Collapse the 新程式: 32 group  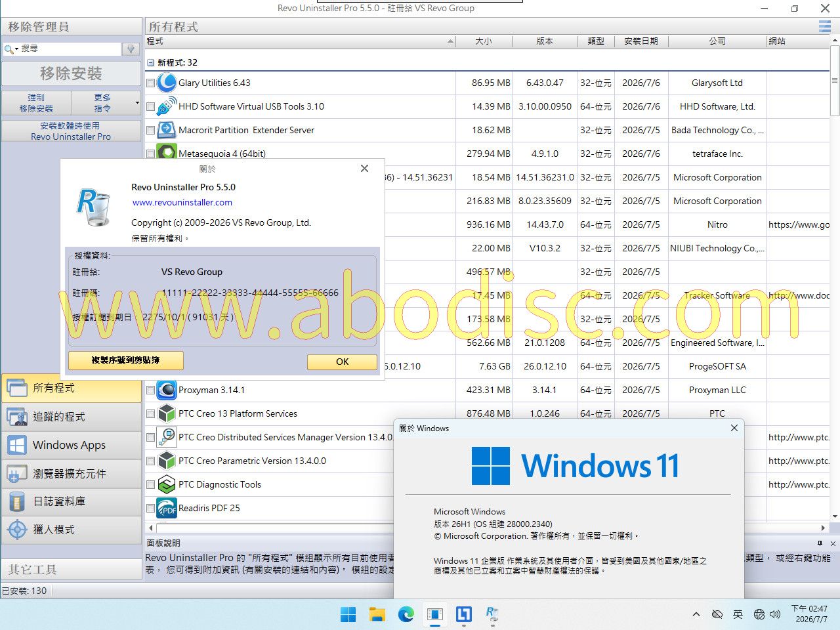pyautogui.click(x=151, y=63)
